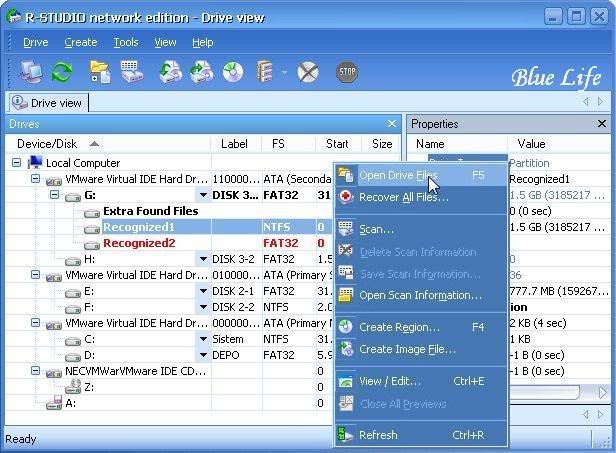Click the Local Computer icon
Screen dimensions: 616x453
35,162
